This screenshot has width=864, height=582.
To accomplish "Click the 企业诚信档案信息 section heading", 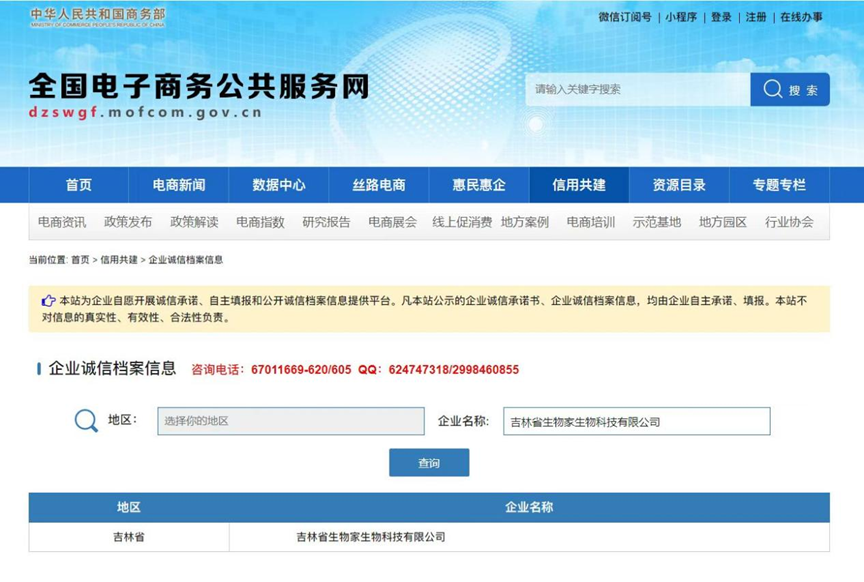I will [x=112, y=368].
